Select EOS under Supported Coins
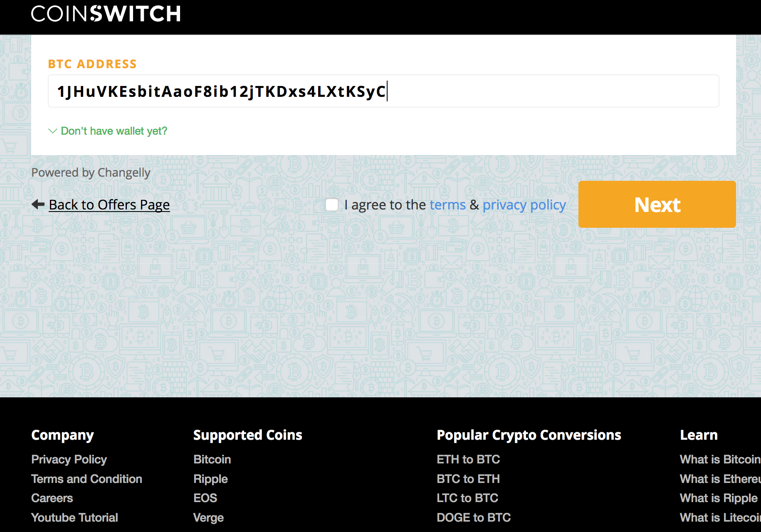The height and width of the screenshot is (532, 761). [205, 498]
